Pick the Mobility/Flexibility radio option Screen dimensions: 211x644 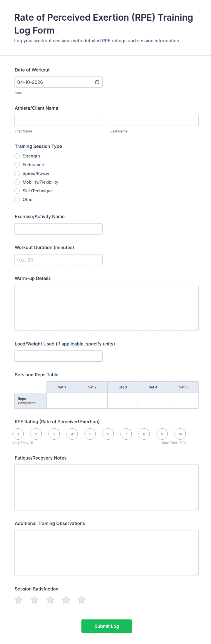click(17, 182)
